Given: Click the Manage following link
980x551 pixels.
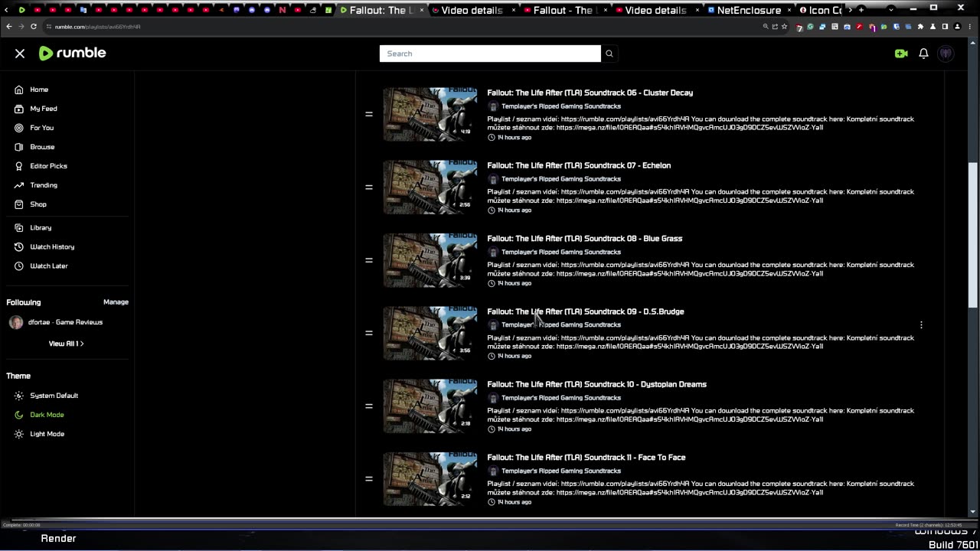Looking at the screenshot, I should (116, 302).
